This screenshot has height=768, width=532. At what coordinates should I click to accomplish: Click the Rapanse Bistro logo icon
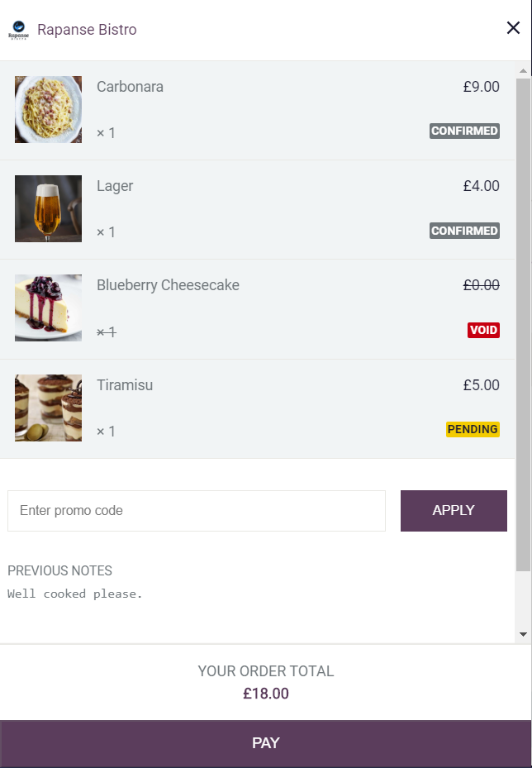pyautogui.click(x=19, y=28)
